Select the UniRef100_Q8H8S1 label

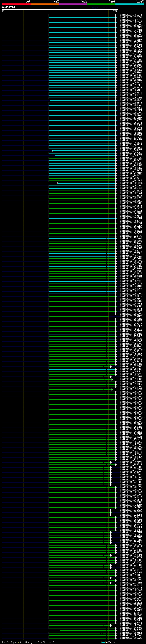[x=131, y=93]
